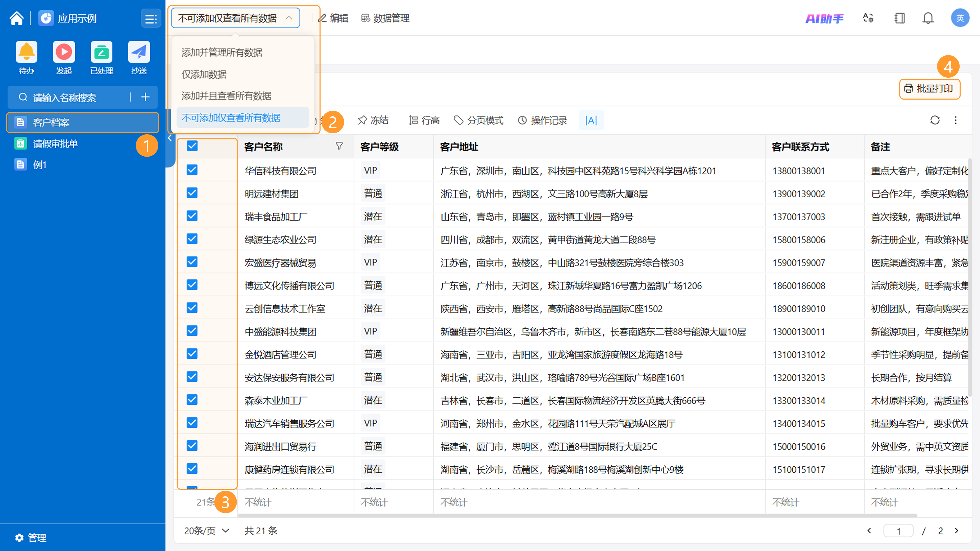The width and height of the screenshot is (980, 551).
Task: Open the 例1 form in sidebar
Action: point(82,165)
